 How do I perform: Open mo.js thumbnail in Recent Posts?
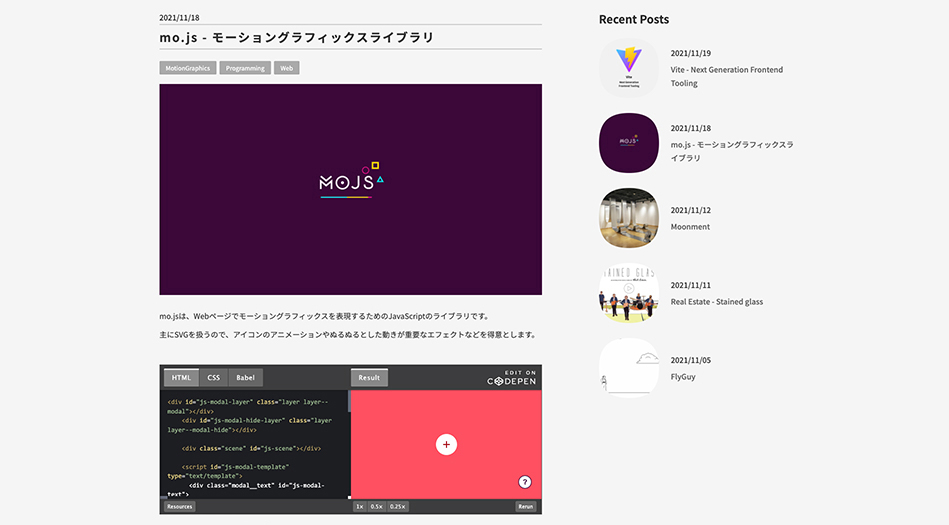point(629,143)
